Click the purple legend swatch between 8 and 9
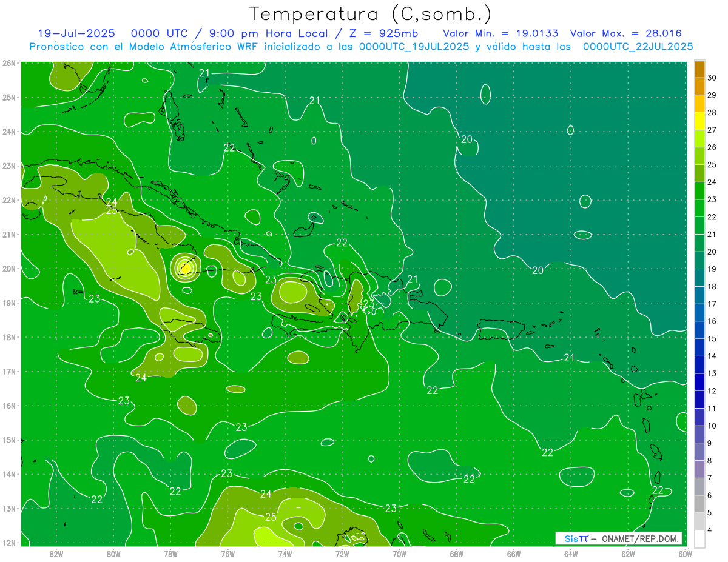 (699, 452)
